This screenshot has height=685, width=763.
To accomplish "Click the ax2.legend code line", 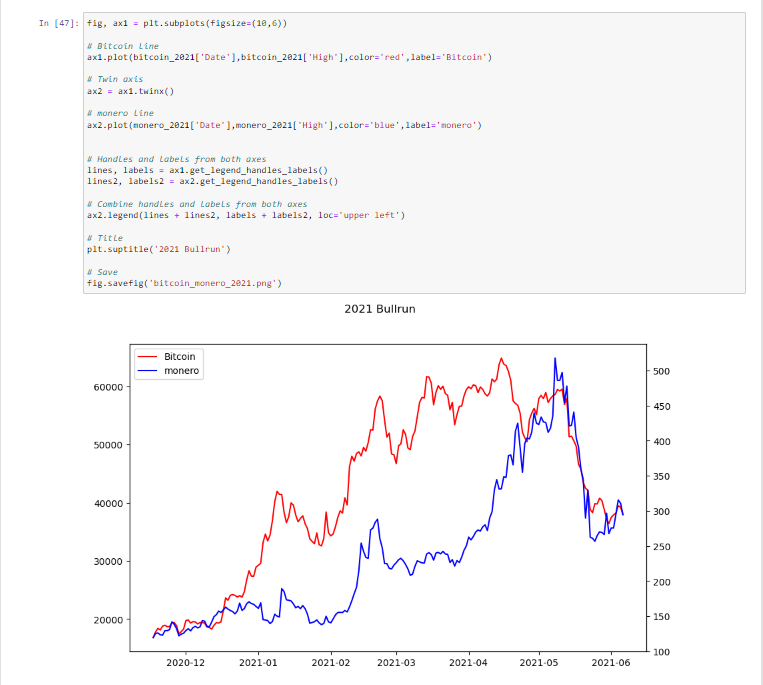I will point(246,215).
